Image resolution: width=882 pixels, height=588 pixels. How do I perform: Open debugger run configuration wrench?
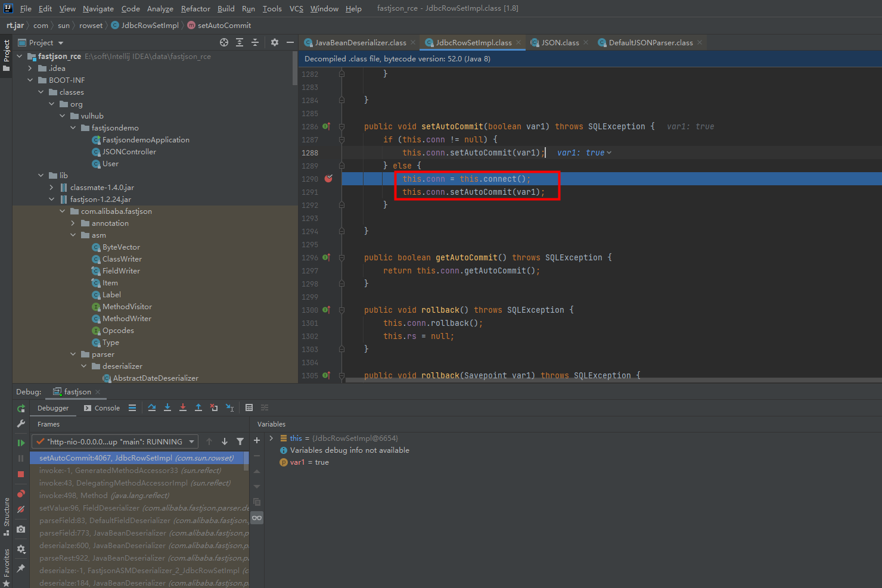click(x=21, y=424)
